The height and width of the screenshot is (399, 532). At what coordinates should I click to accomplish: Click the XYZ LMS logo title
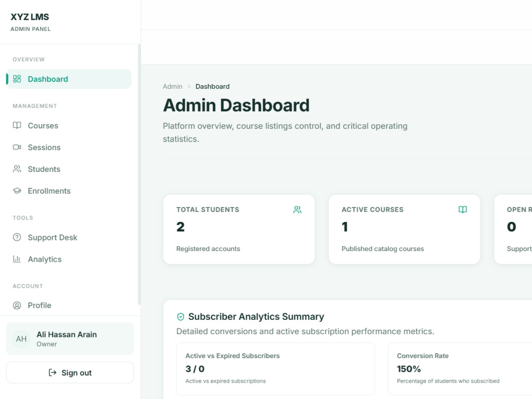point(30,16)
